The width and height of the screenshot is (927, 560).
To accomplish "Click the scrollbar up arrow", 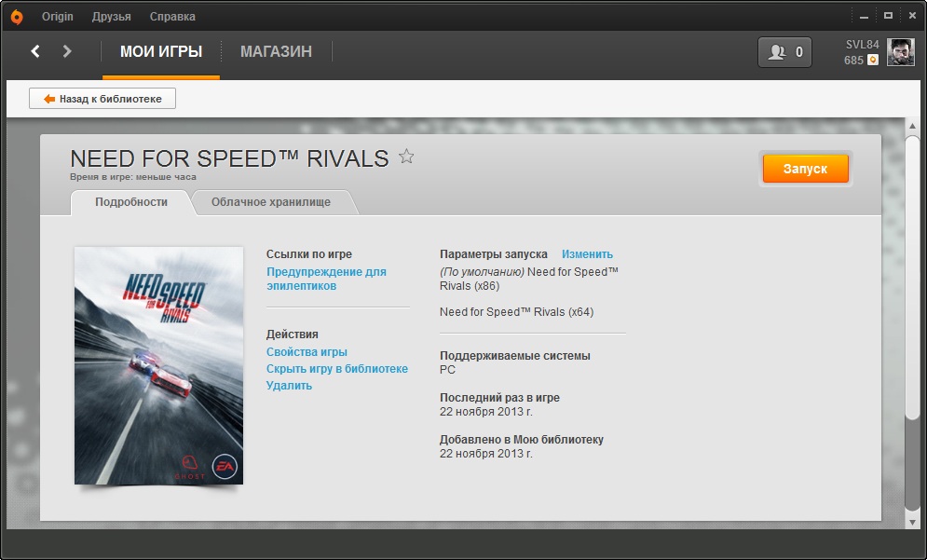I will click(x=913, y=126).
